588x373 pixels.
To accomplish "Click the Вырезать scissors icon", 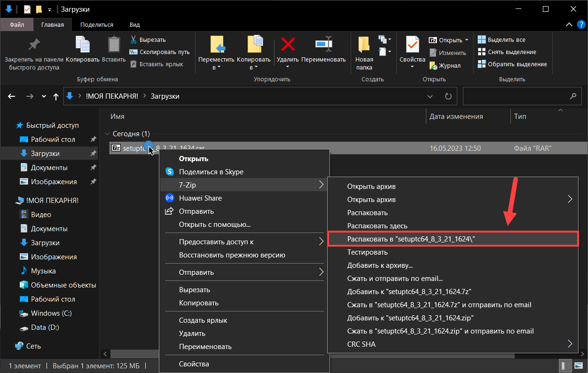I will pyautogui.click(x=133, y=40).
